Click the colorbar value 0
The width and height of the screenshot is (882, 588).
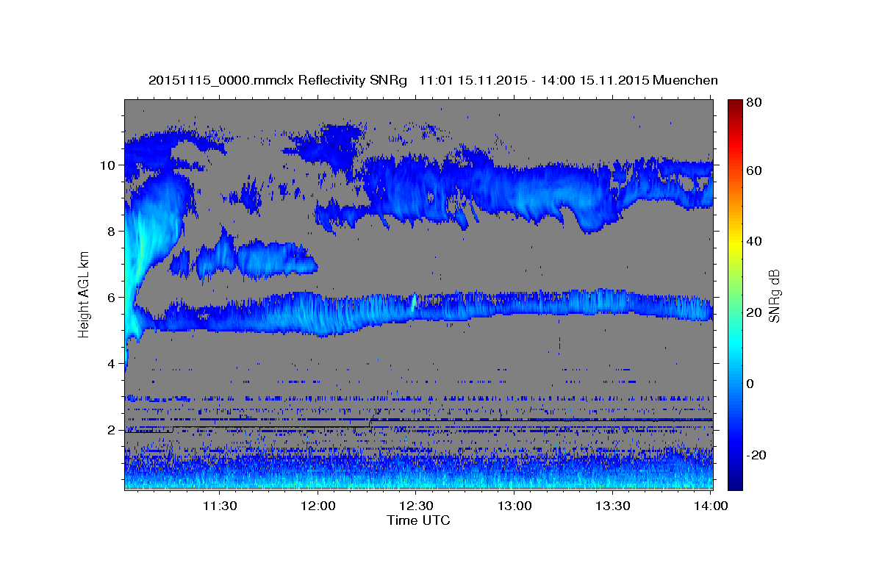750,384
